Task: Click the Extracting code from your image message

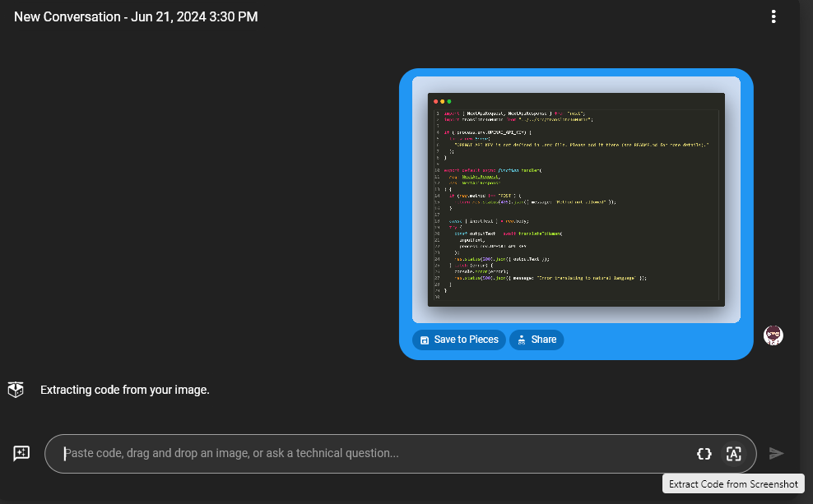Action: [124, 389]
